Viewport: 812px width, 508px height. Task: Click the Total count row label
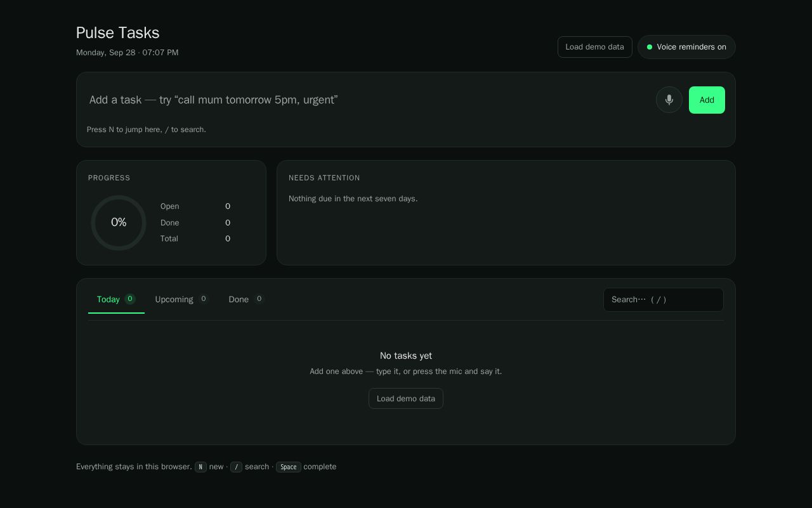(169, 239)
